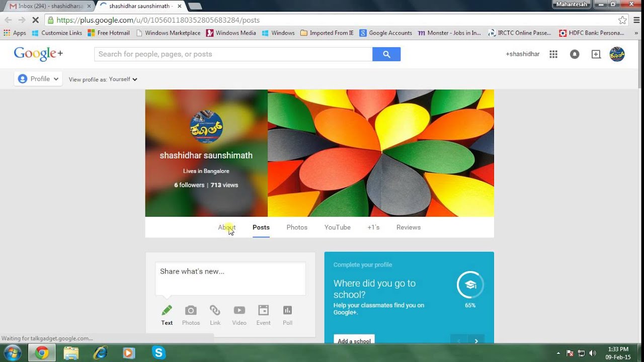Open Windows Start button
The image size is (644, 362).
(x=12, y=353)
